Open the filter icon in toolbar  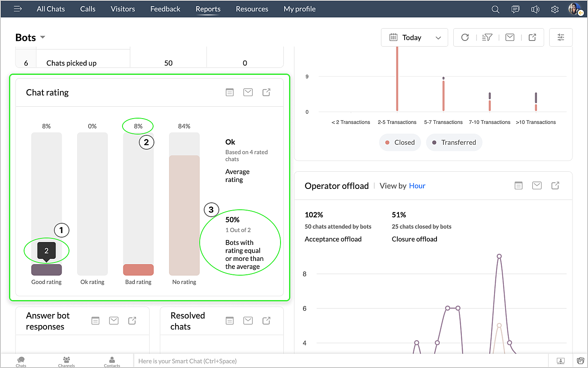[487, 38]
